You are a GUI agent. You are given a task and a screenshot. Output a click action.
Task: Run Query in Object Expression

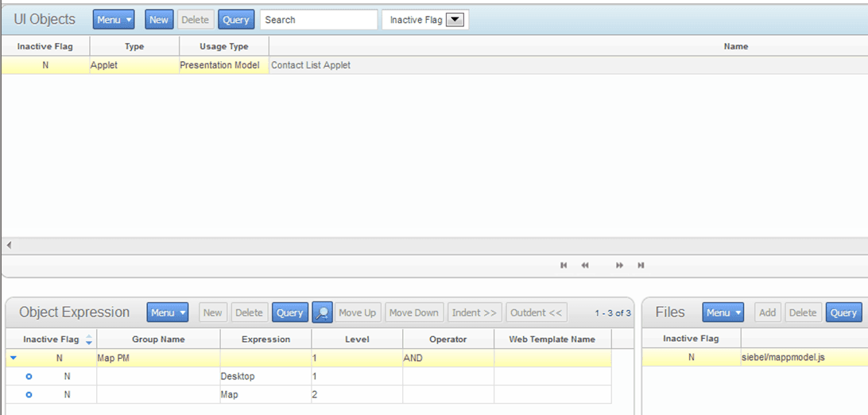290,312
